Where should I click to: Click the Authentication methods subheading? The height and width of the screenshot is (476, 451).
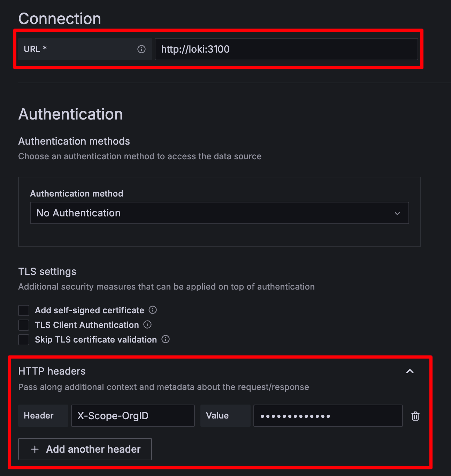(74, 141)
